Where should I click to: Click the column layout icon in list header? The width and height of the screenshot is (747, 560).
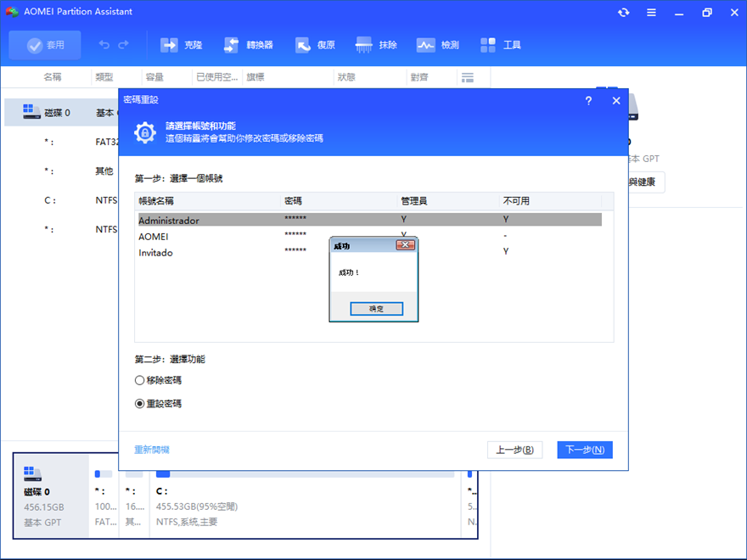pyautogui.click(x=468, y=77)
